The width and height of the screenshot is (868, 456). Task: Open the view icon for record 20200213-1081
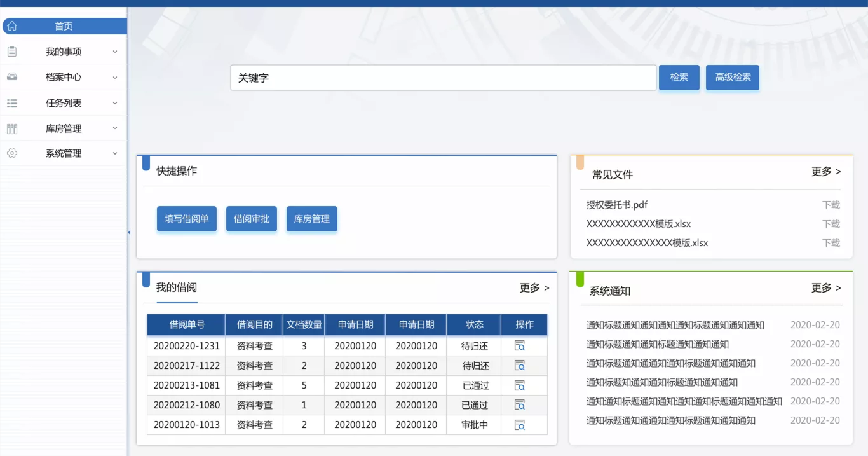click(520, 385)
